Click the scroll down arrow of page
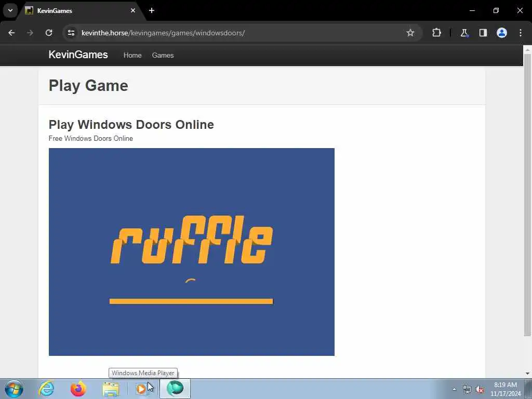 (x=527, y=373)
